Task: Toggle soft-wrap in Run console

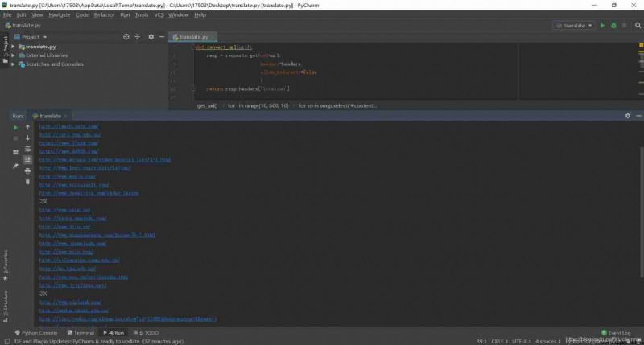Action: 27,149
